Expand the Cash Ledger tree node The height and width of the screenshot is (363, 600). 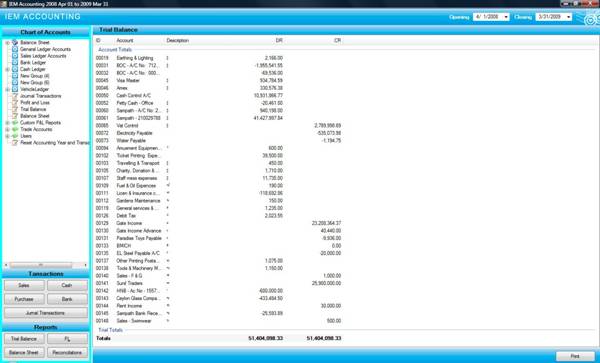pos(7,69)
